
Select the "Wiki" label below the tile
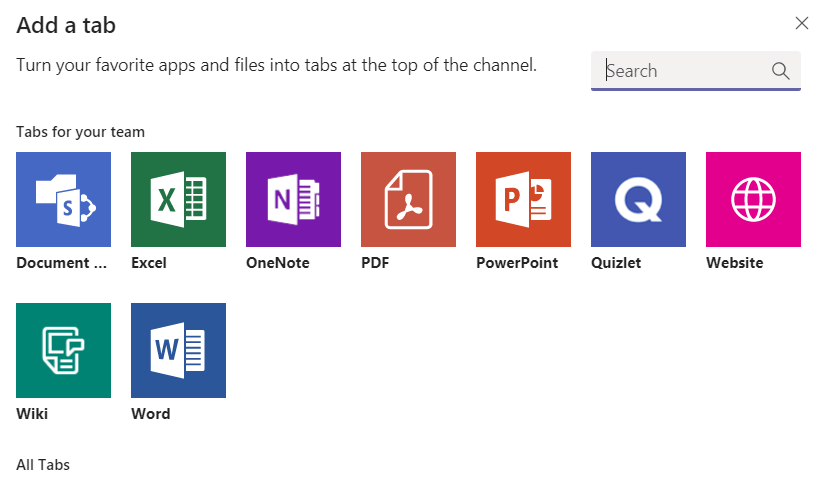click(32, 414)
